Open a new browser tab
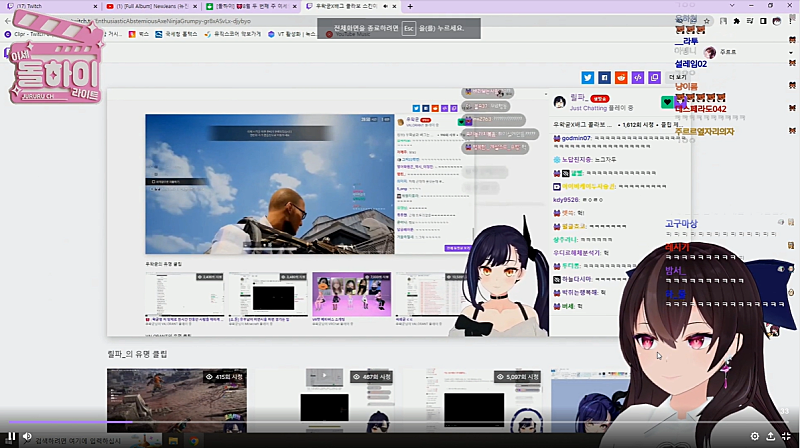The image size is (800, 448). point(410,6)
